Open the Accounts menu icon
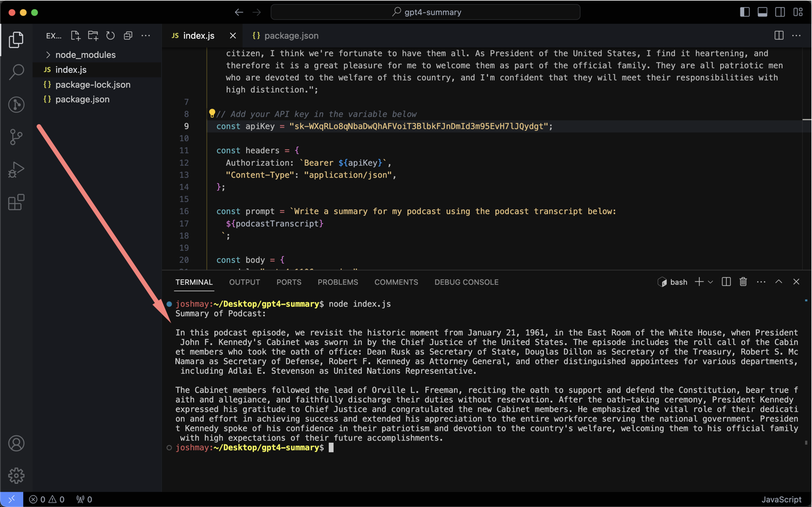 16,443
